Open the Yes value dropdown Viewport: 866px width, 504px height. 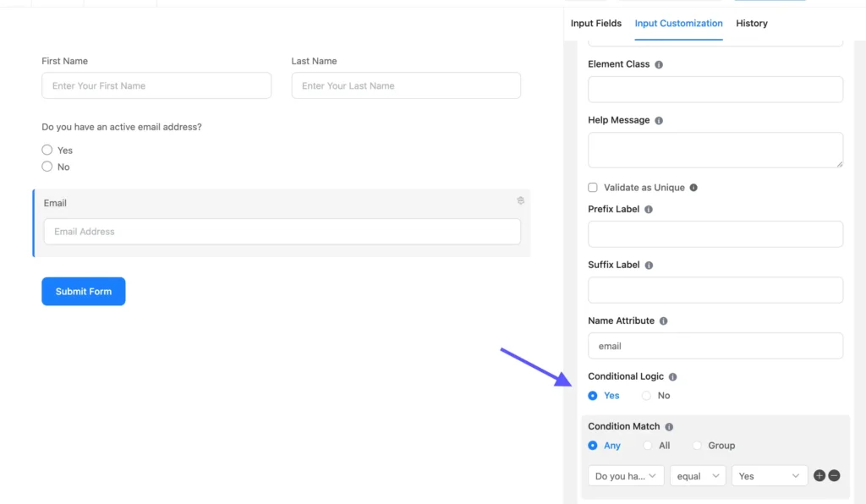pos(769,475)
